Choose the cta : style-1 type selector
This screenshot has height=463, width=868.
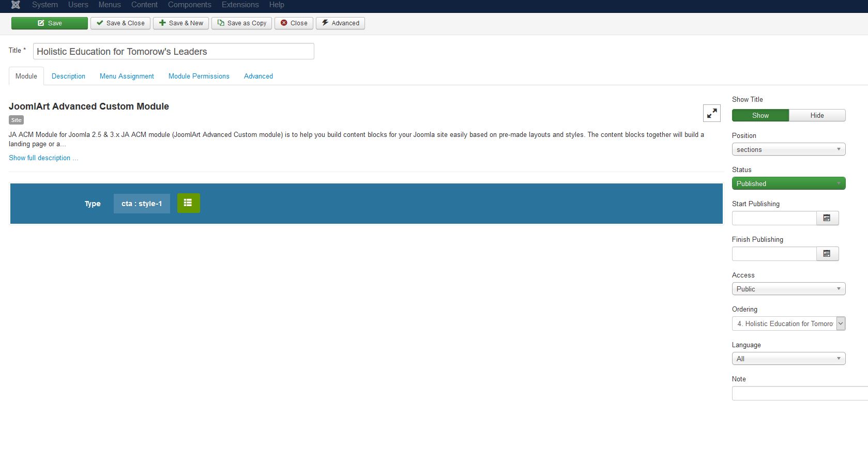(142, 204)
